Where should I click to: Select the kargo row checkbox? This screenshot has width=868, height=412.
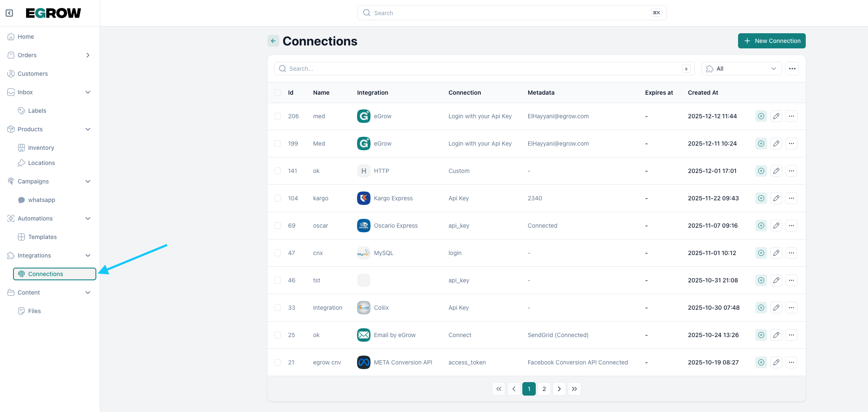tap(278, 198)
